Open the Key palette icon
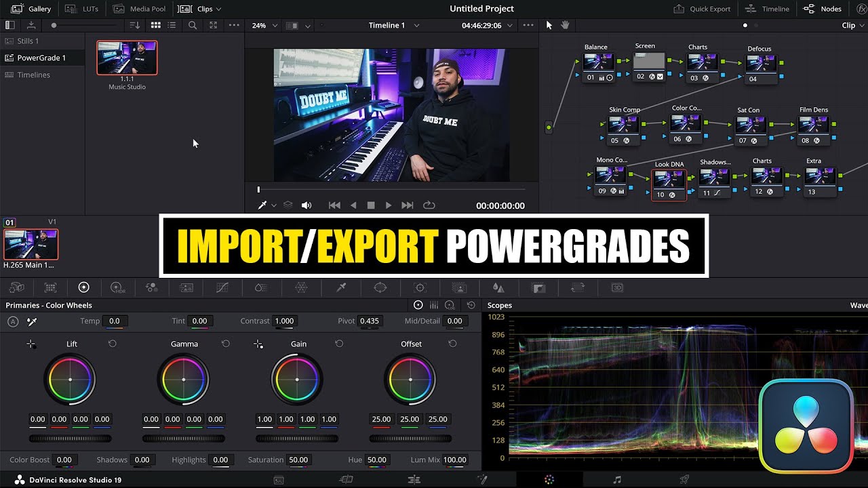The height and width of the screenshot is (488, 868). tap(538, 288)
